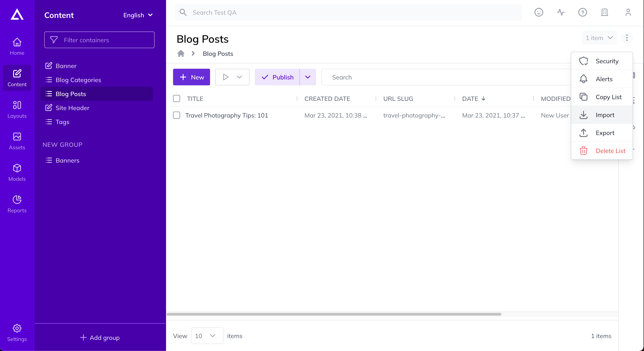Click Add group at the bottom
The width and height of the screenshot is (644, 351).
tap(100, 337)
